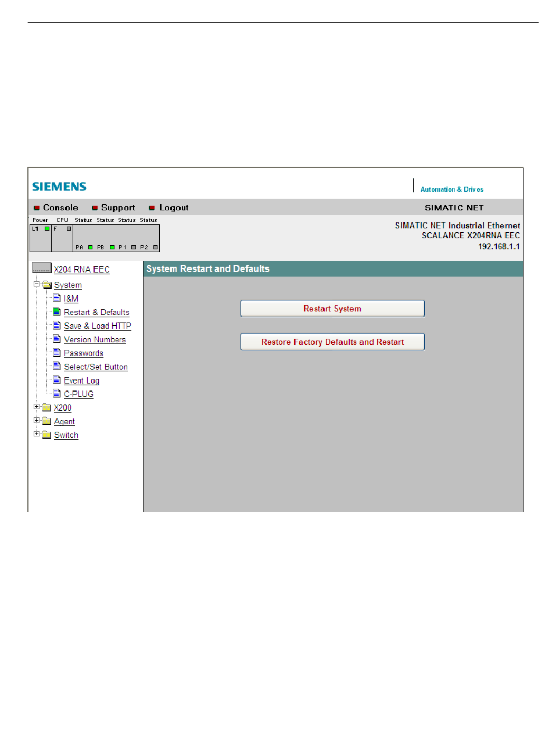Open the Select/Set Button link
Viewport: 552px width, 756px height.
pos(96,367)
